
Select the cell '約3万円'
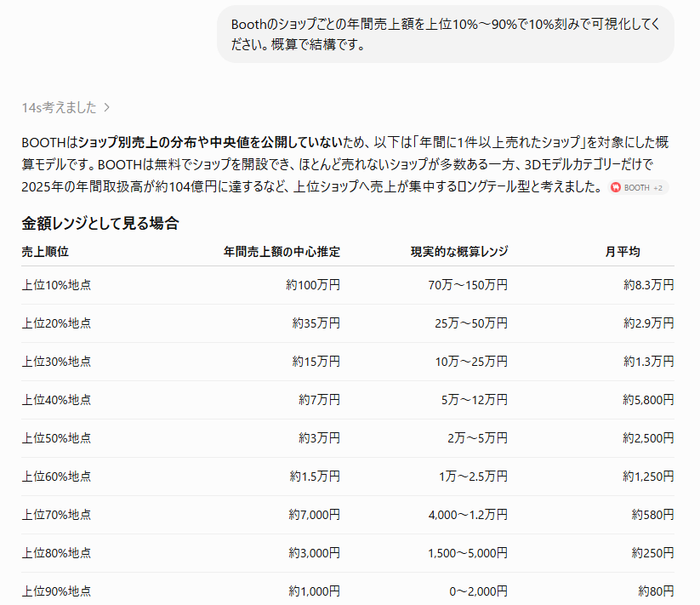pos(319,438)
